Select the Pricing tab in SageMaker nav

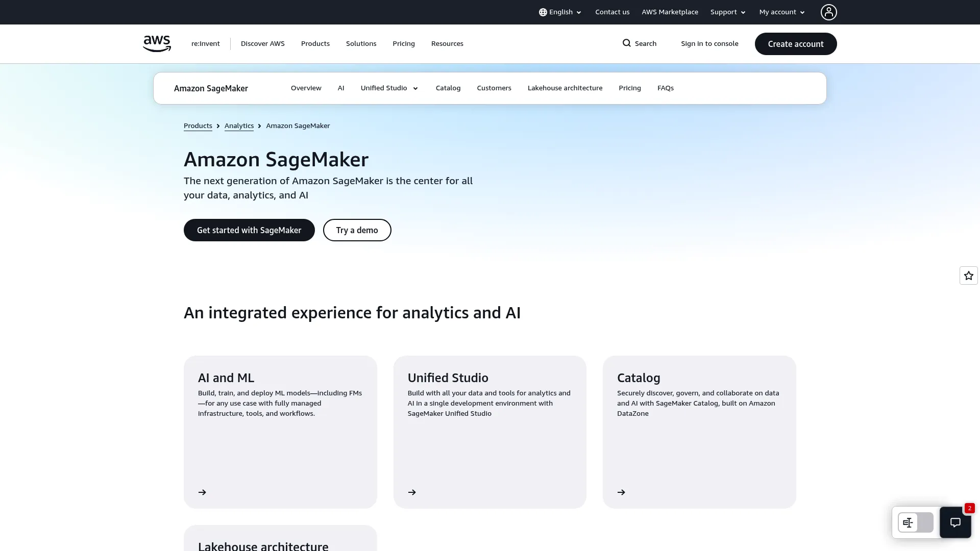coord(630,88)
